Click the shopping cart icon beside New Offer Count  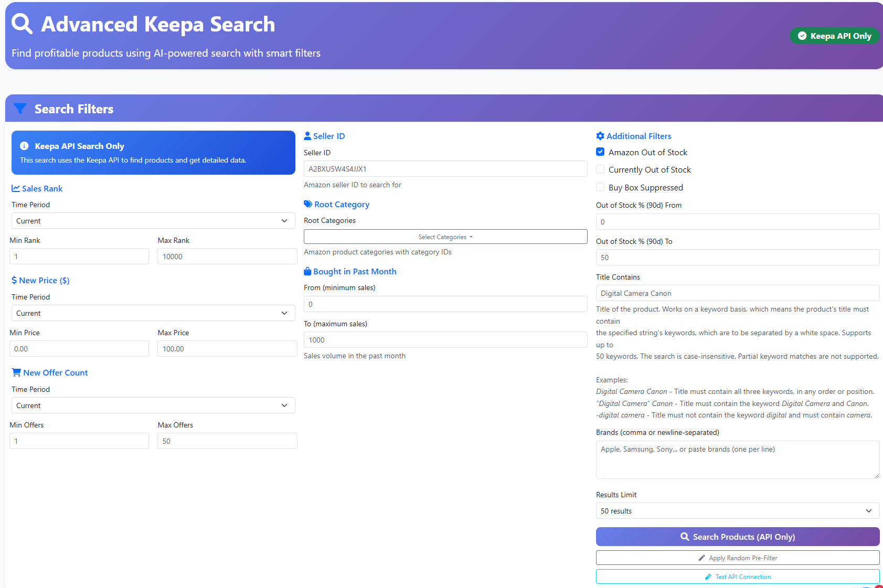point(16,372)
